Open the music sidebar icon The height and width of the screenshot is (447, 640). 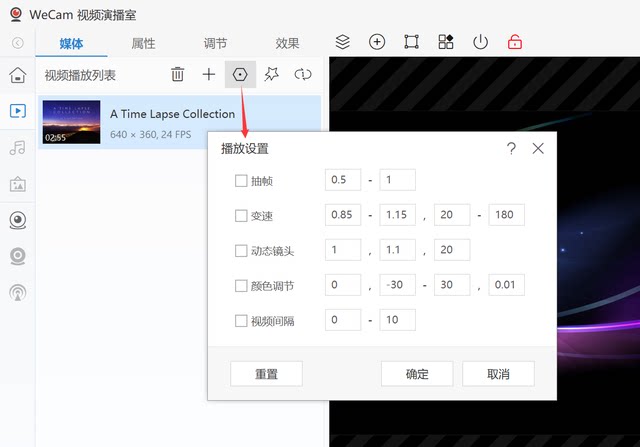(18, 148)
